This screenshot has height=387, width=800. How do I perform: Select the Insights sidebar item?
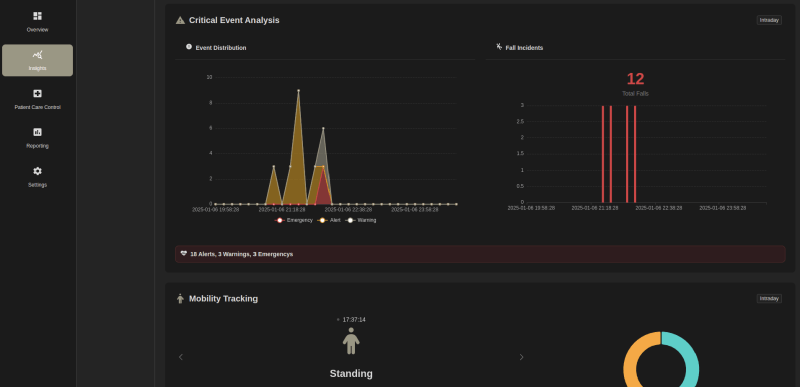pyautogui.click(x=37, y=60)
